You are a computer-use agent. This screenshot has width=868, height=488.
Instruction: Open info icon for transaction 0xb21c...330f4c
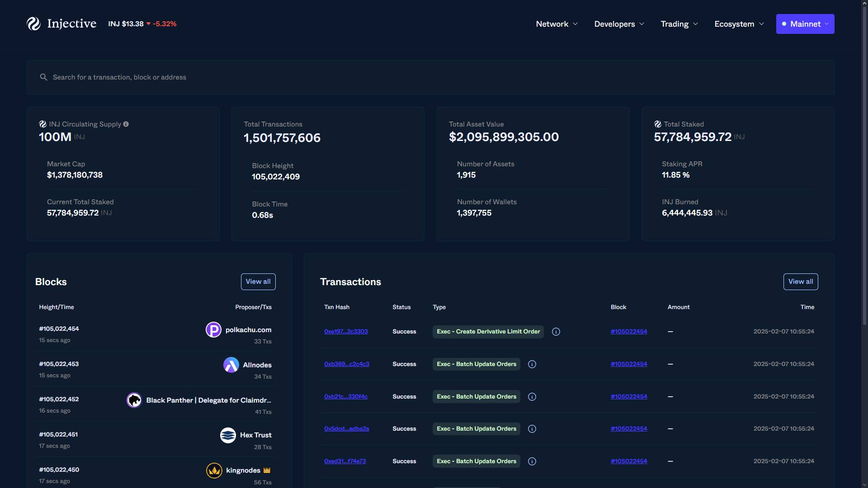tap(532, 397)
